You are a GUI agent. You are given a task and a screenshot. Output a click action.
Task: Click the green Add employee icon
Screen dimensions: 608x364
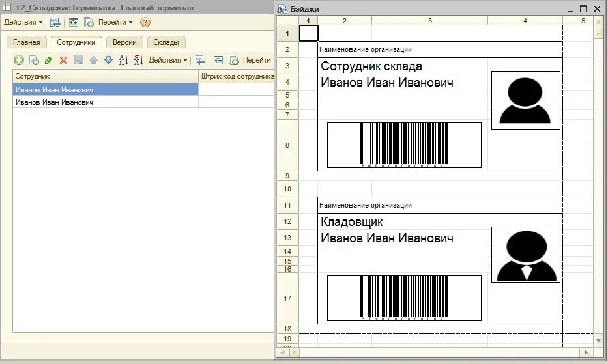19,60
